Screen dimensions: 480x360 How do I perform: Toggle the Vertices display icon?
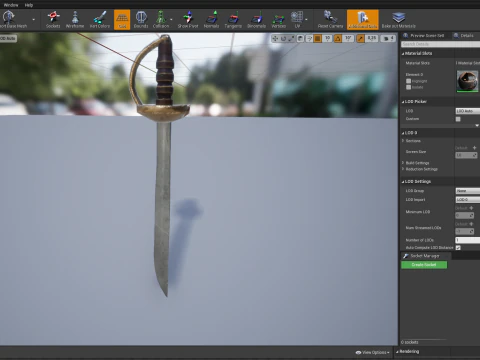click(x=279, y=19)
